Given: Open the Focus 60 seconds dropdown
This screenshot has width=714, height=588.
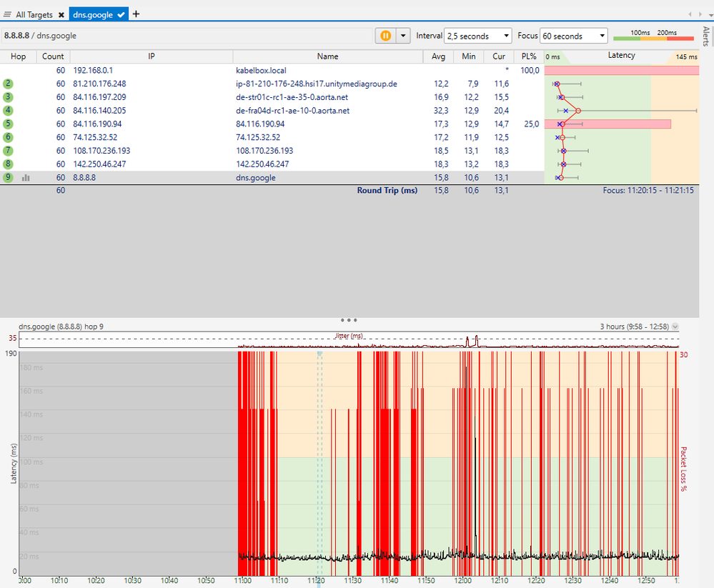Looking at the screenshot, I should (573, 36).
